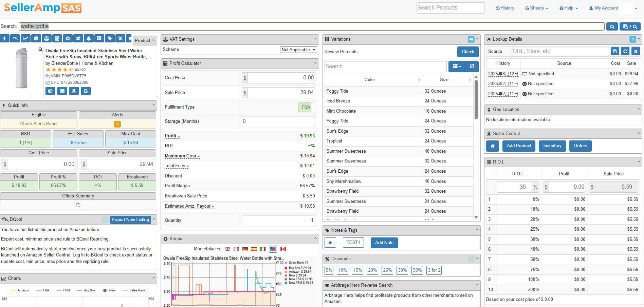
Task: Open variations list view dropdown button
Action: 457,66
